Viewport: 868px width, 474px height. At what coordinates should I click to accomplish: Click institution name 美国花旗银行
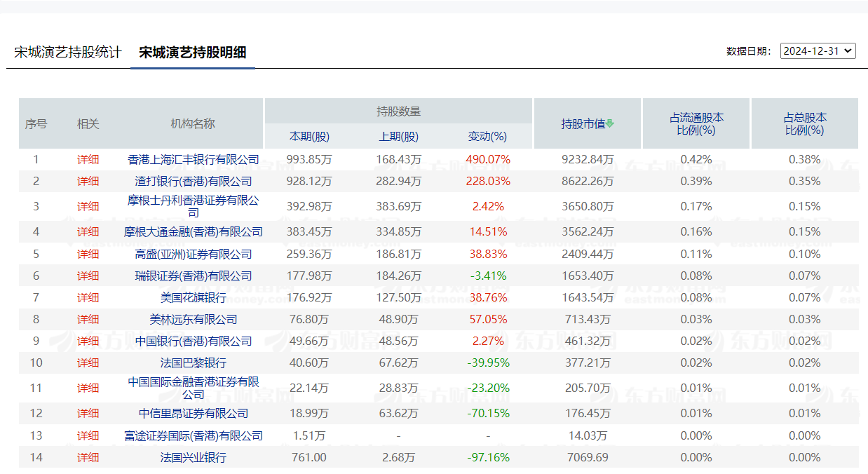[x=194, y=297]
